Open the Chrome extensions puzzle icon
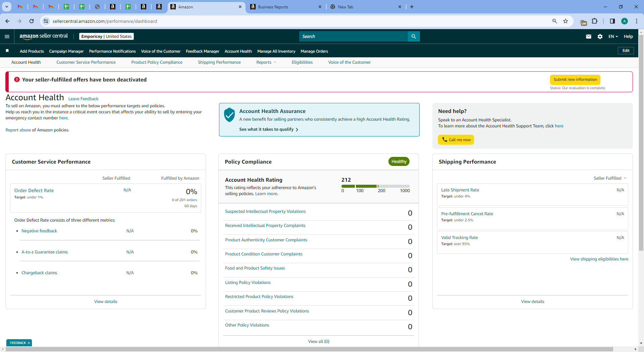Screen dimensions: 644x352 (x=595, y=21)
